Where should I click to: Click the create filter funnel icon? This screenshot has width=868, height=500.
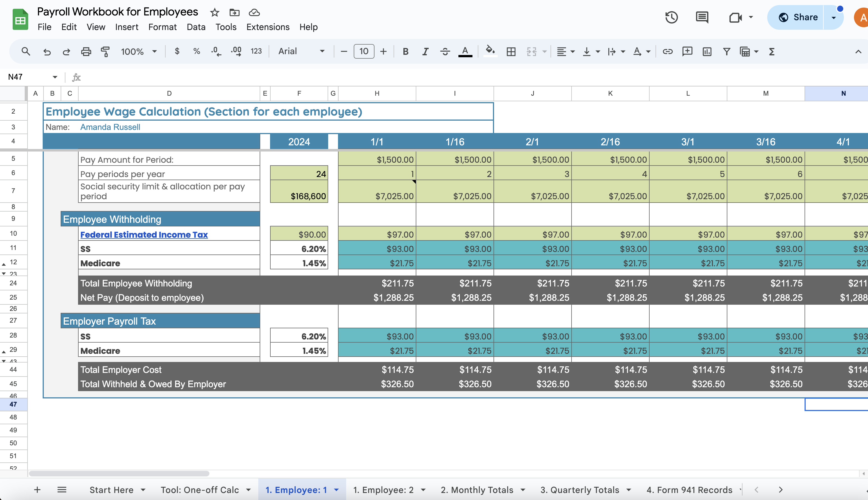tap(726, 52)
